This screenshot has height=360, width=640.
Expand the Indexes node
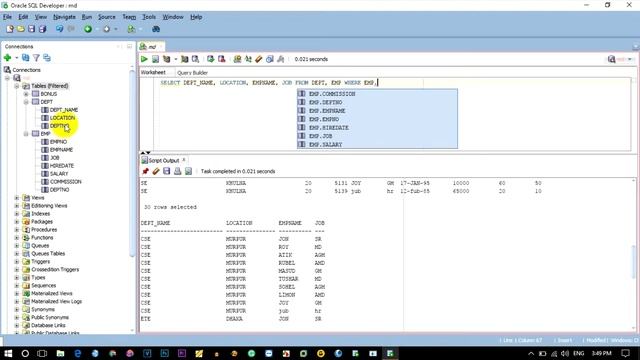(17, 214)
